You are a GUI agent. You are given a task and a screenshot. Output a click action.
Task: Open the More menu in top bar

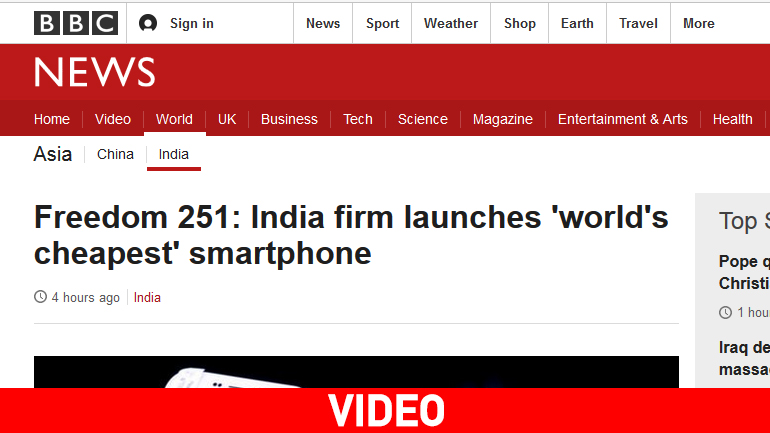point(698,23)
